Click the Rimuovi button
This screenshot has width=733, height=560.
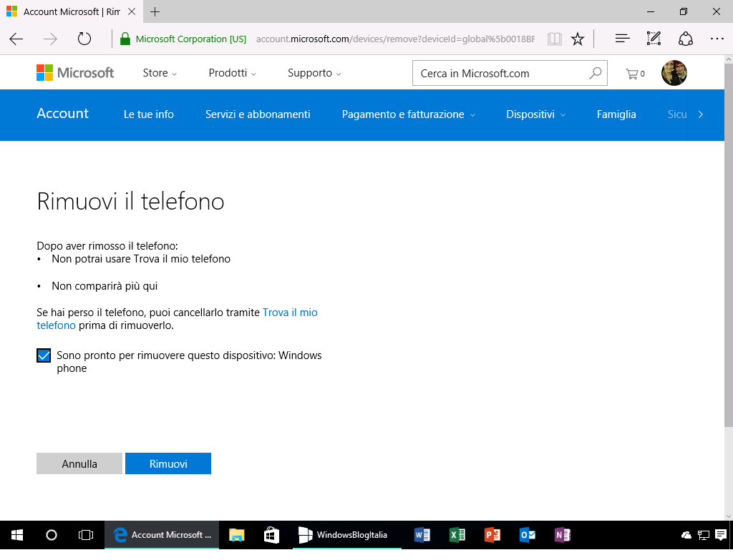(x=168, y=463)
